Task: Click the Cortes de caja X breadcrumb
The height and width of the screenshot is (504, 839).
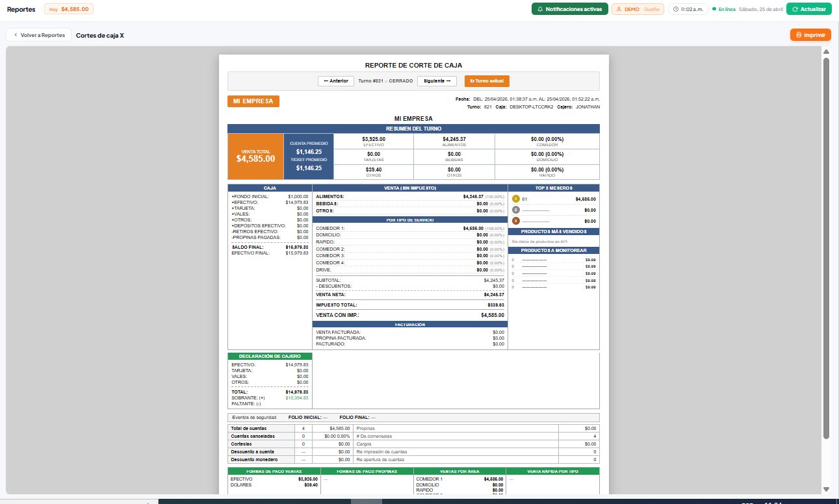Action: point(100,35)
